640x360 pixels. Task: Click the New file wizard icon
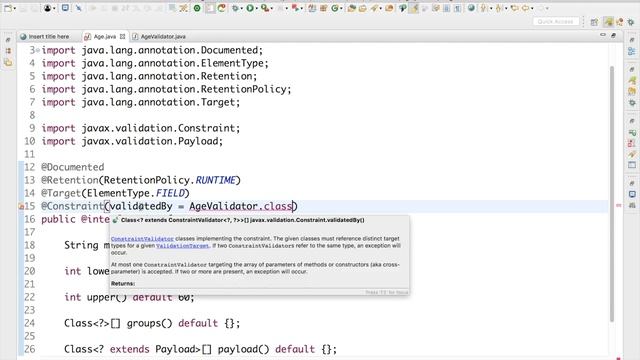[8, 8]
